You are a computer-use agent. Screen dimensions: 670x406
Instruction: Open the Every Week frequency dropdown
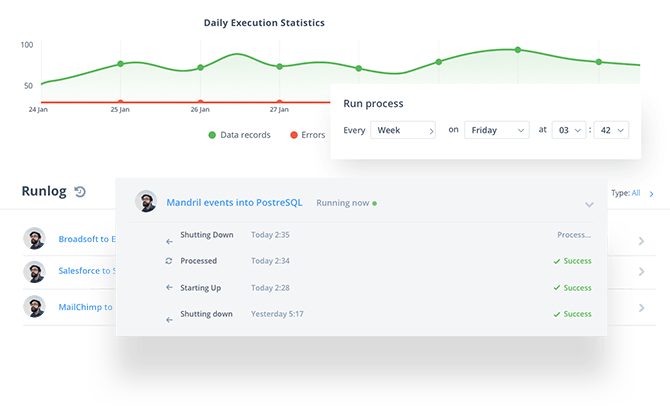click(x=403, y=130)
